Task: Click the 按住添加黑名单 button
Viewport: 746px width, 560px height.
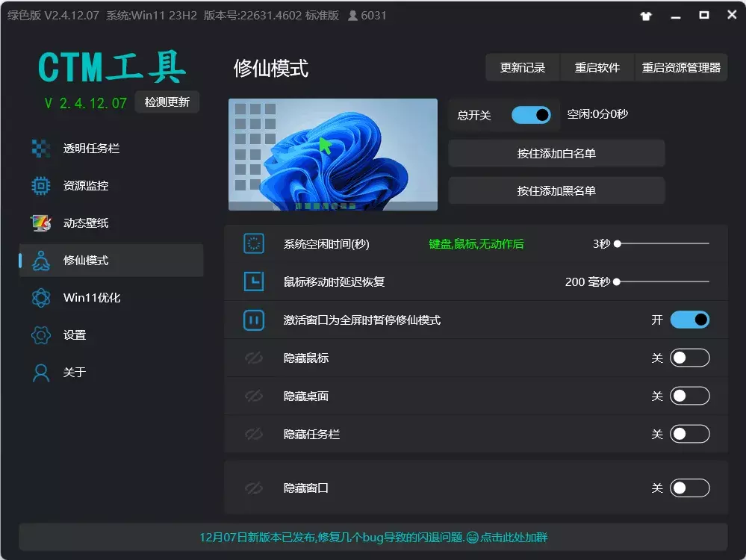Action: pos(556,191)
